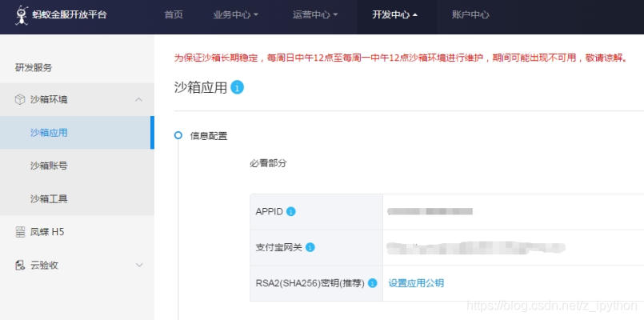The width and height of the screenshot is (644, 320).
Task: Click the blurred 支付宝网关 value
Action: click(477, 247)
